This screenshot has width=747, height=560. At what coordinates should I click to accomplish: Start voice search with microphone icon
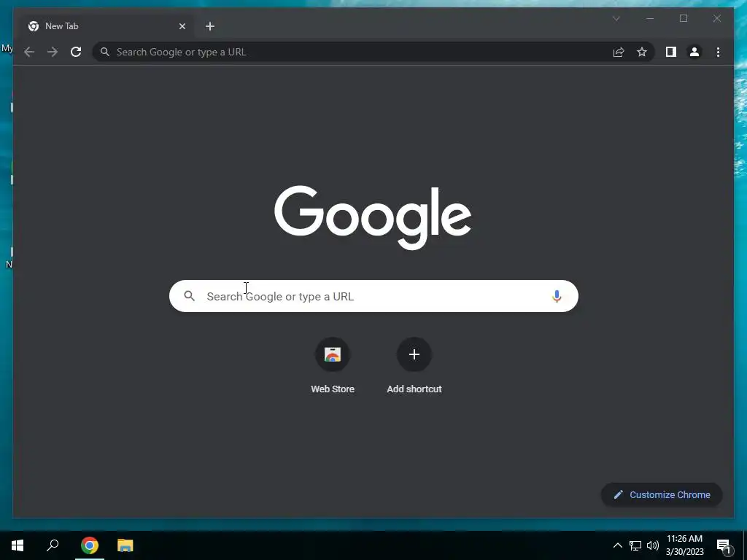coord(557,296)
